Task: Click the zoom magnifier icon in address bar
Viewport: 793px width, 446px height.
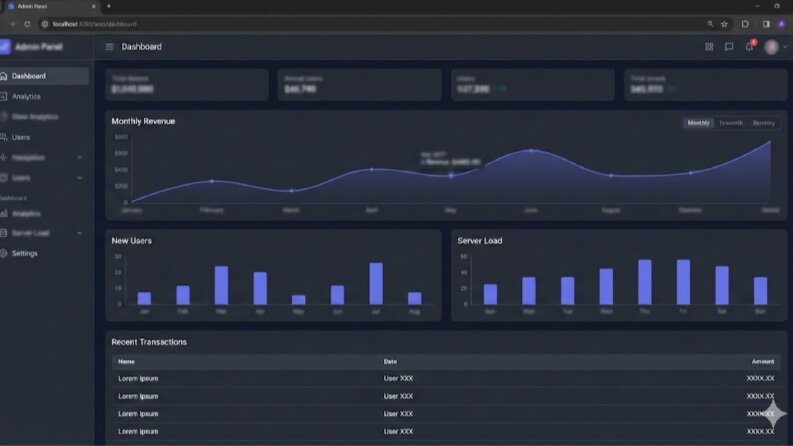Action: [x=710, y=24]
